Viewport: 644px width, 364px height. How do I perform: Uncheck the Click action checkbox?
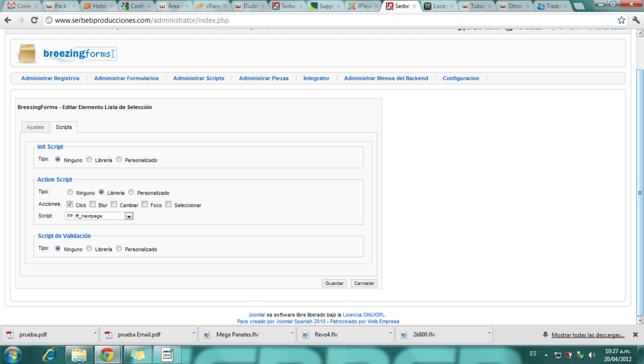[x=70, y=204]
